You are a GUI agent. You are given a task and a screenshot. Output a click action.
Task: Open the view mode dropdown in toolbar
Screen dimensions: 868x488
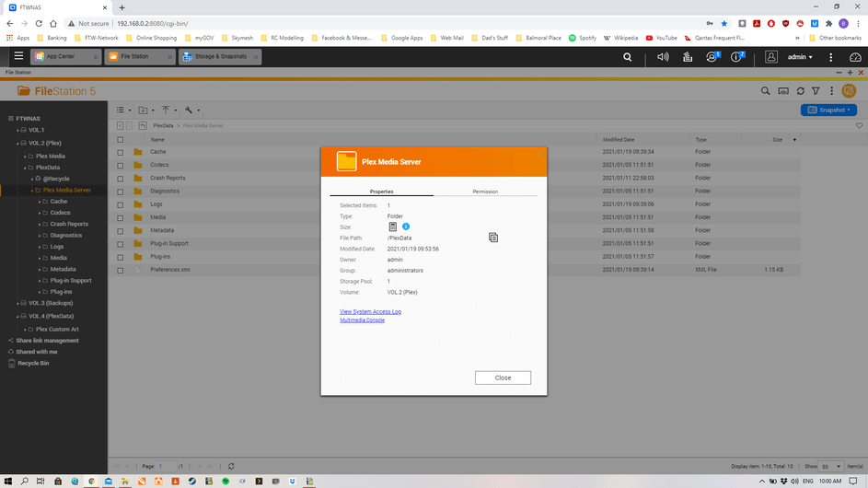(123, 110)
